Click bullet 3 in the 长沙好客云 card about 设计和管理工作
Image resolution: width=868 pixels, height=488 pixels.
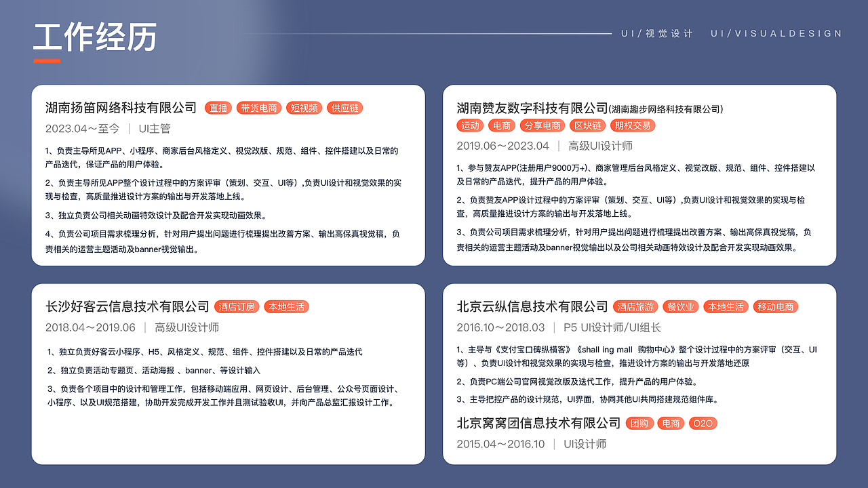(223, 395)
